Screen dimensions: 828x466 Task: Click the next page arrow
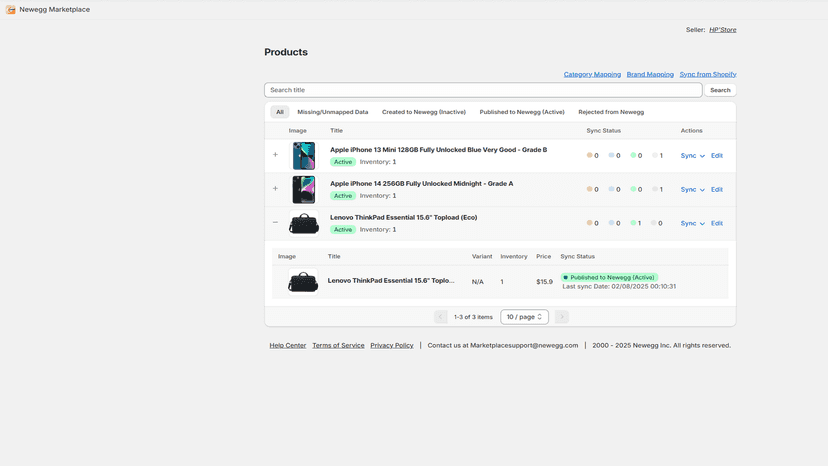pyautogui.click(x=562, y=317)
